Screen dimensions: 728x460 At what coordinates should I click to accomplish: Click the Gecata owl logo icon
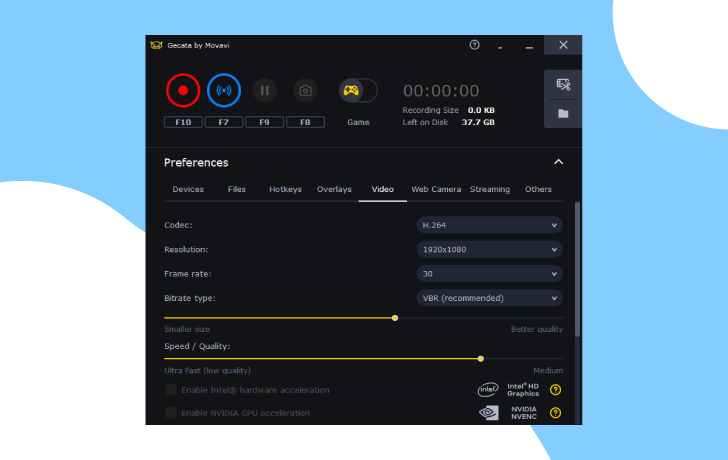click(156, 45)
